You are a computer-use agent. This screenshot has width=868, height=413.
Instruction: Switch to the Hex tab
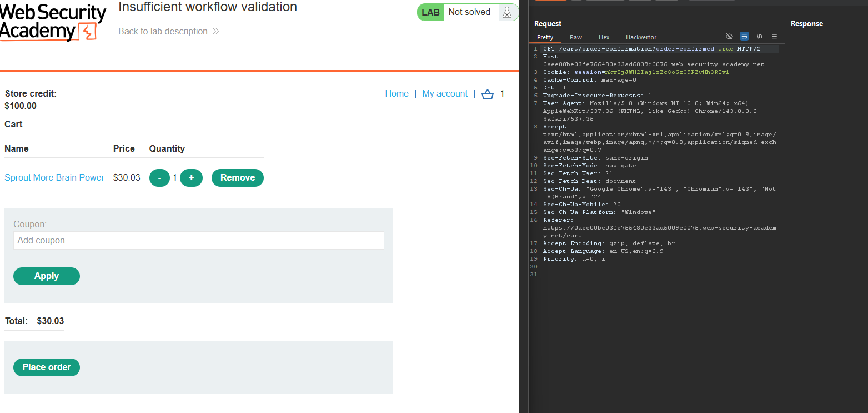click(604, 37)
